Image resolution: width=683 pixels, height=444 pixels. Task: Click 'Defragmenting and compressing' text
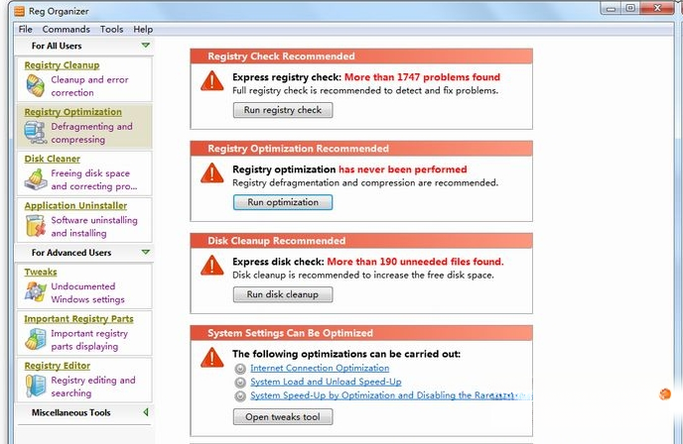coord(91,133)
